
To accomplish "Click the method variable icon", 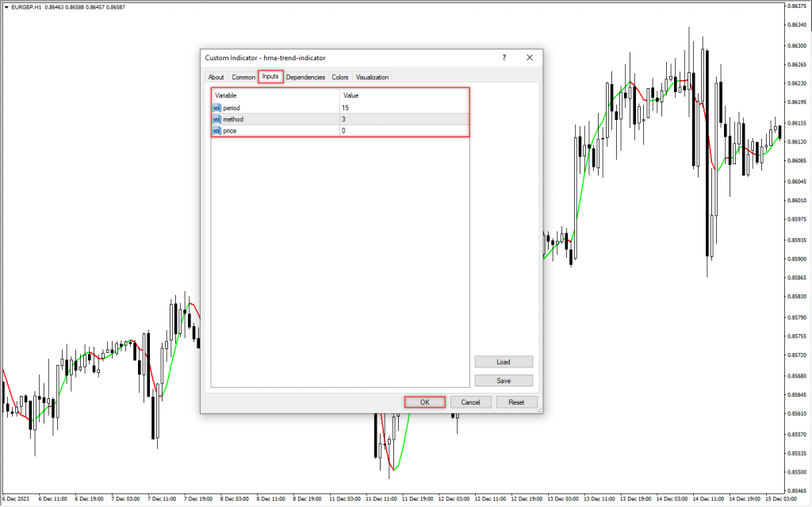I will click(217, 119).
